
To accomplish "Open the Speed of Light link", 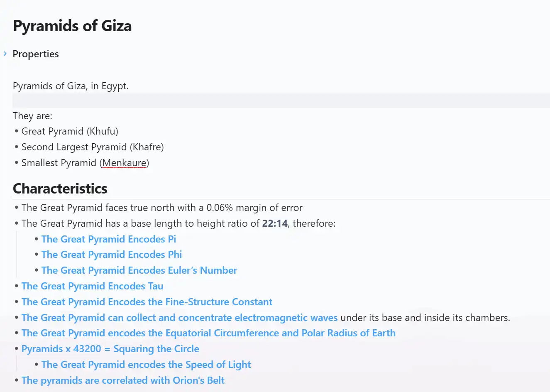I will coord(146,365).
